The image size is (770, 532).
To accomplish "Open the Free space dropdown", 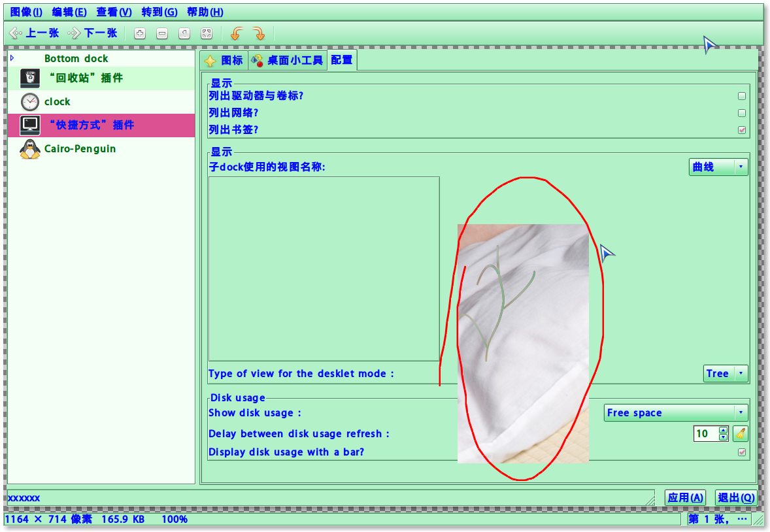I will click(676, 412).
